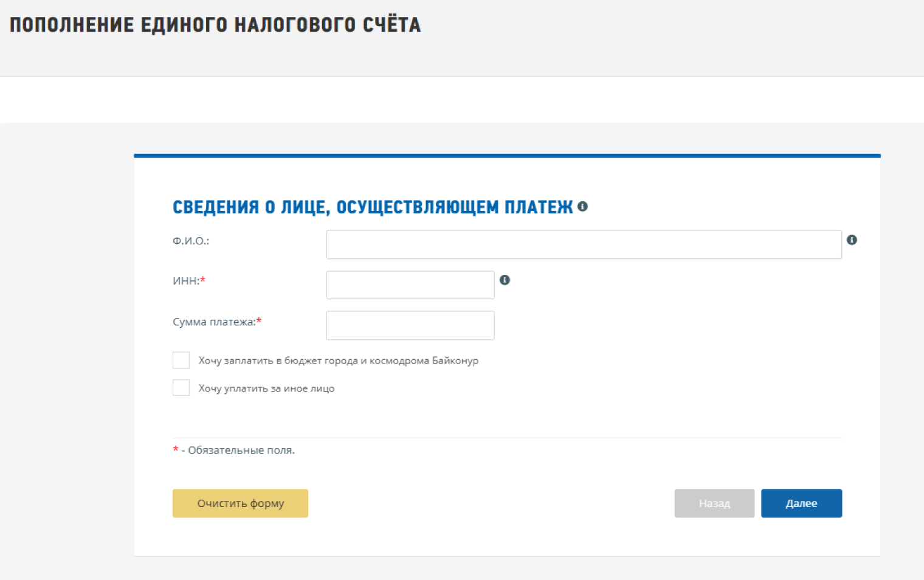
Task: Go back with the 'Назад' button
Action: (714, 503)
